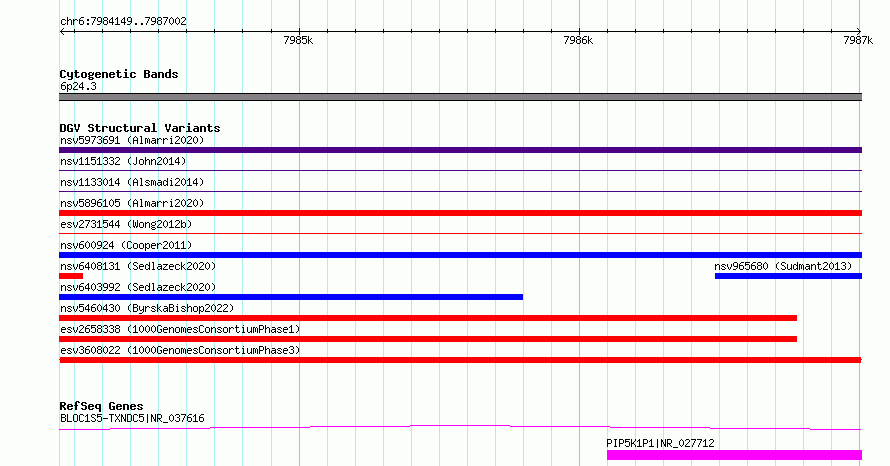This screenshot has height=466, width=890.
Task: Select the red nsv5460430 variant bar
Action: tap(428, 318)
